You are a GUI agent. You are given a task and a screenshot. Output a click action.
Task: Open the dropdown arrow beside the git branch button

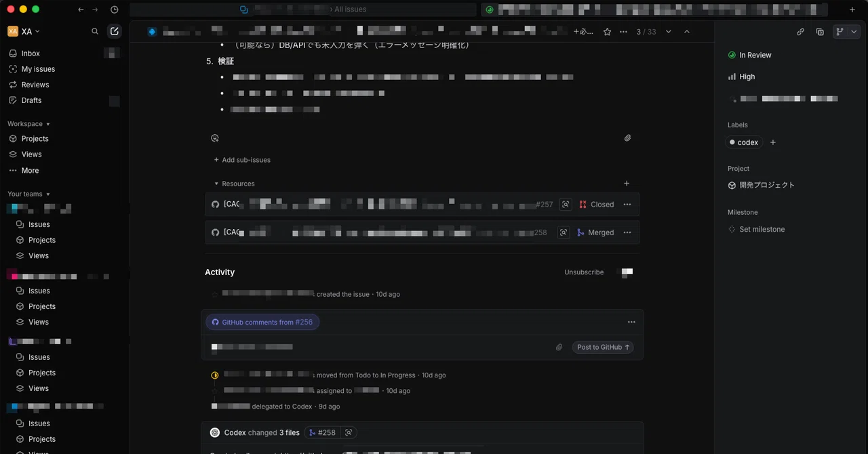pyautogui.click(x=854, y=32)
